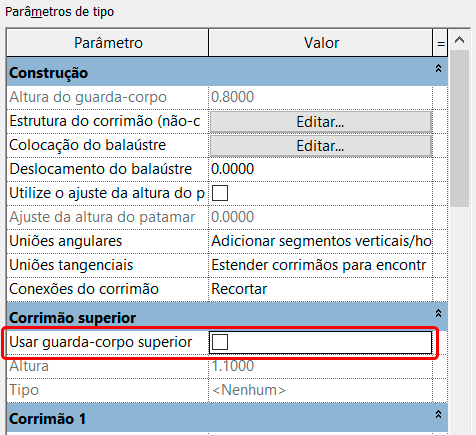476x435 pixels.
Task: Click the Valor column header
Action: (x=321, y=43)
